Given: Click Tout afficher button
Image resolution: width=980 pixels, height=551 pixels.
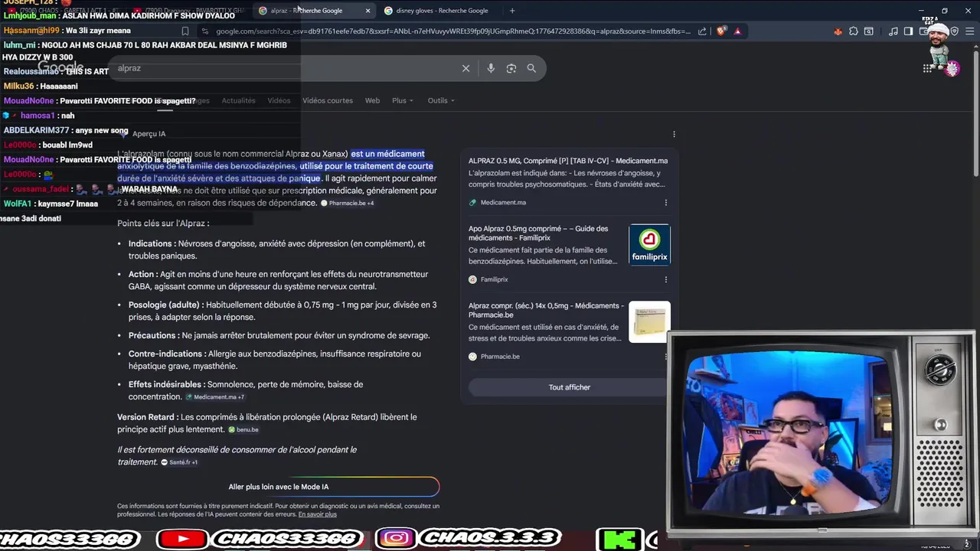Looking at the screenshot, I should click(569, 387).
